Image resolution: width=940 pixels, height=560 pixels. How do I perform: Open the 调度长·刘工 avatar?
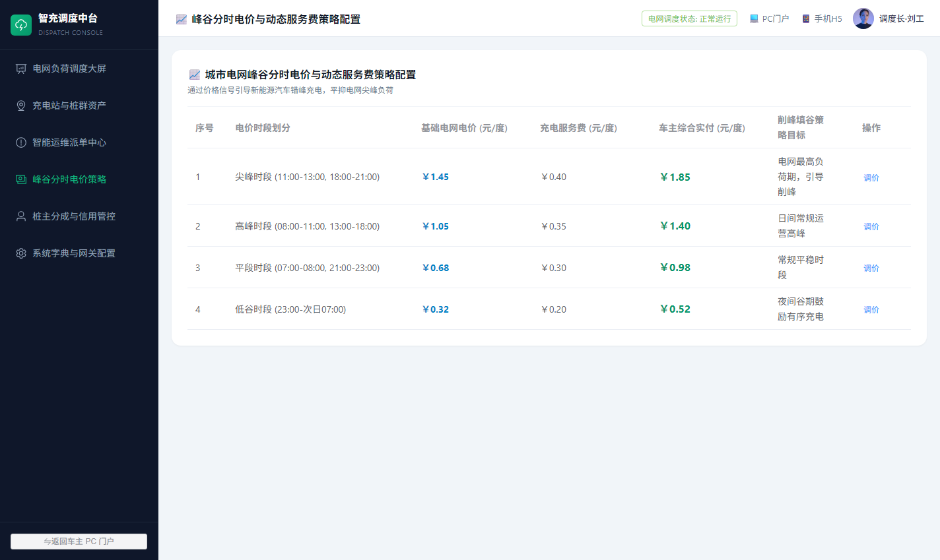coord(863,18)
